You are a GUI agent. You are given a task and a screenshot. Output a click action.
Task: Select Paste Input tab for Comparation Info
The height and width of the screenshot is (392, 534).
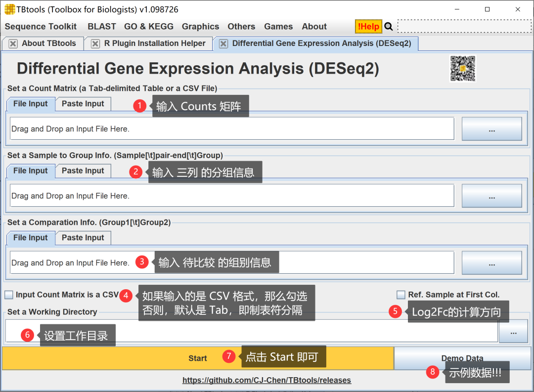pos(83,238)
